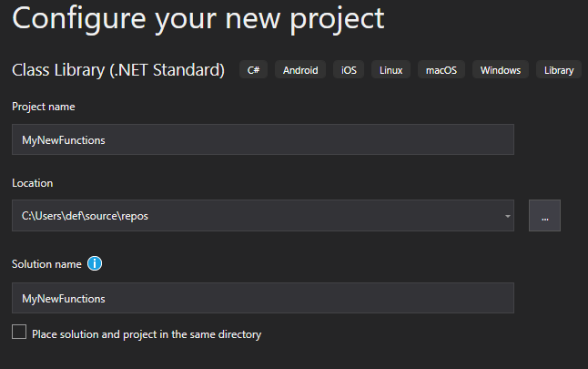Check 'Place solution and project in same directory'
Viewport: 588px width, 369px height.
coord(19,332)
